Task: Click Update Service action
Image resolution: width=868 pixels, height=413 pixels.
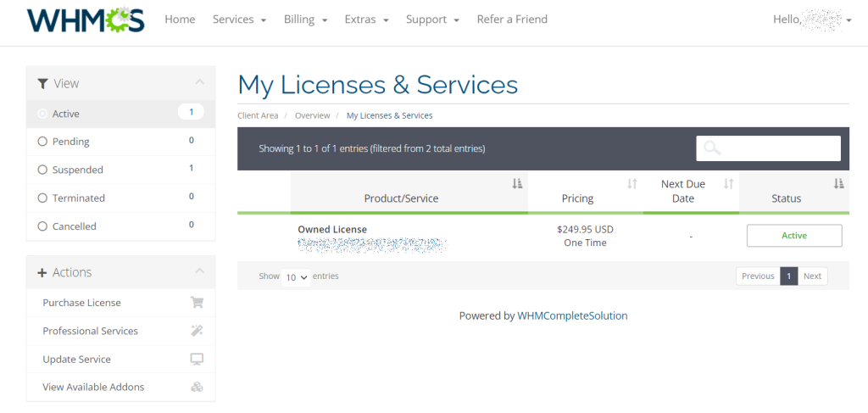Action: click(x=120, y=360)
